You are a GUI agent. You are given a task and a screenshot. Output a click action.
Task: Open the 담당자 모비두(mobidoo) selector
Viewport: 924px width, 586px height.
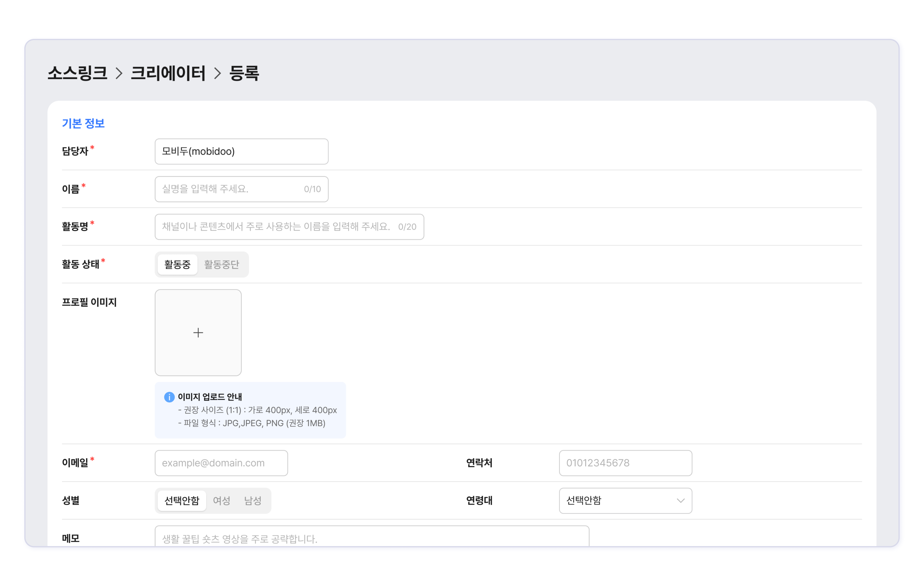pyautogui.click(x=241, y=152)
